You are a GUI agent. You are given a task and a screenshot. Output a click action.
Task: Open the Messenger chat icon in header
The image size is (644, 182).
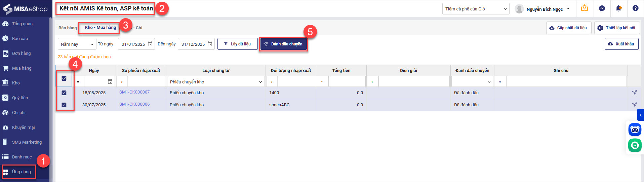(602, 8)
